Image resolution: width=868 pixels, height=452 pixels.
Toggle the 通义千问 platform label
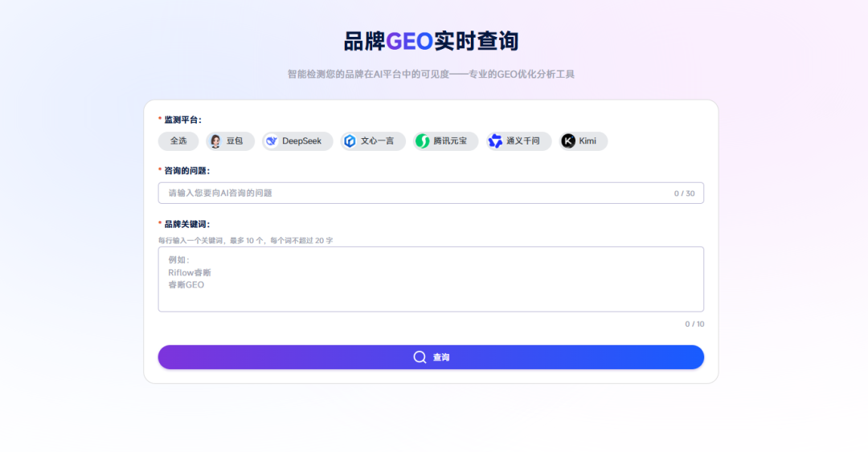click(523, 141)
